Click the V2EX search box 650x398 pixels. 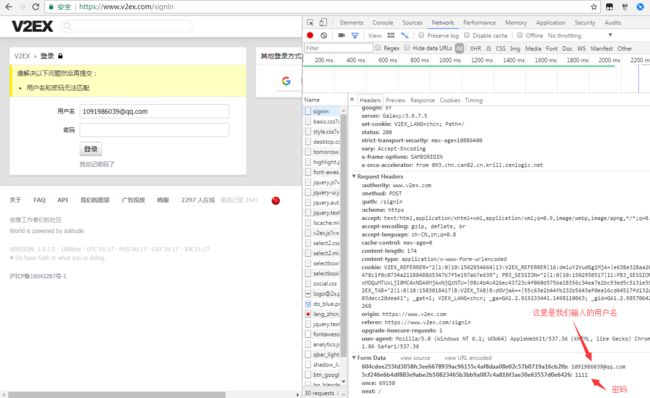pos(127,26)
